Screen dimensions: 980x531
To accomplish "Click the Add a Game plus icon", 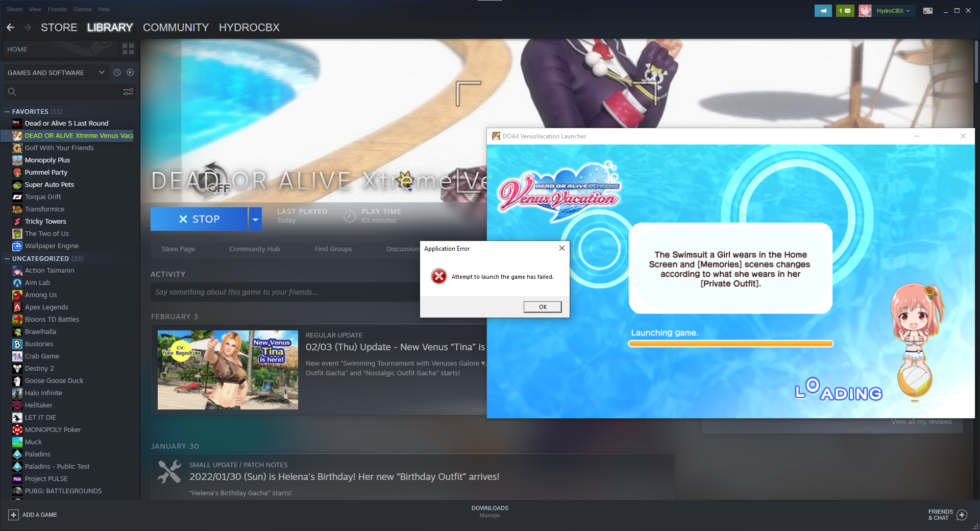I will click(14, 515).
